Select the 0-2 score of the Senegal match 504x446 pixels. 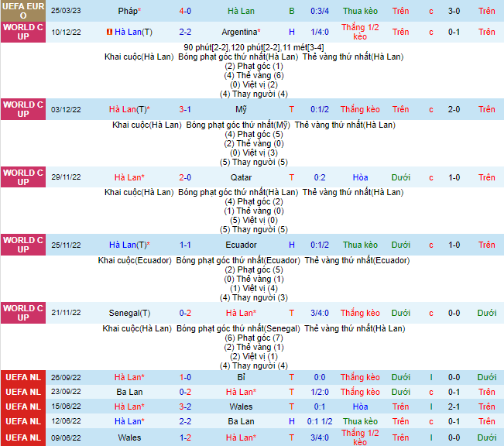(186, 314)
